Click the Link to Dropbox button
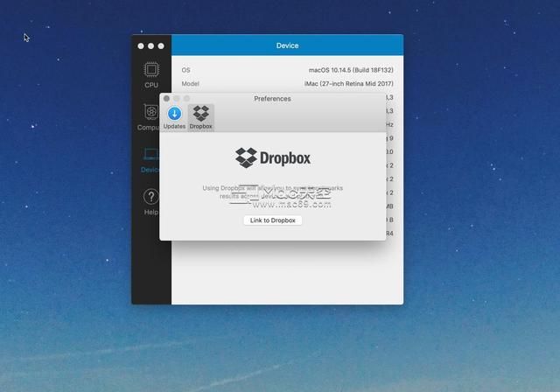The height and width of the screenshot is (392, 560). point(272,220)
